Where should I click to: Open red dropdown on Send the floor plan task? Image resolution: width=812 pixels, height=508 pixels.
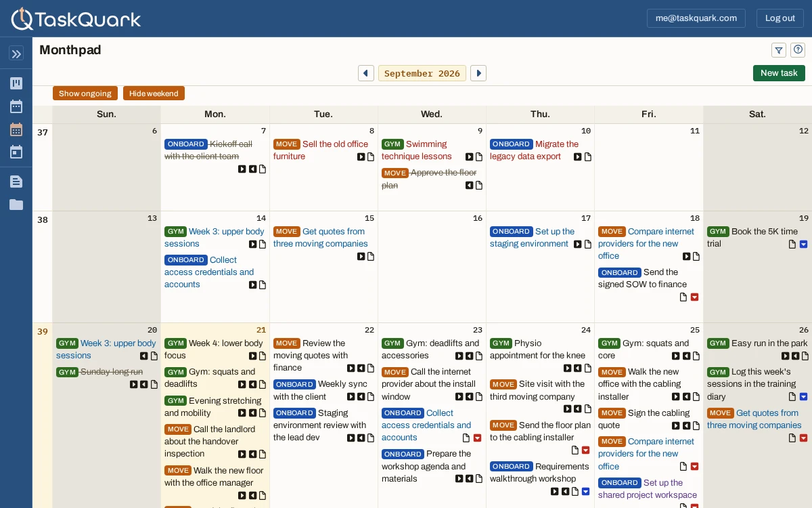(x=586, y=450)
